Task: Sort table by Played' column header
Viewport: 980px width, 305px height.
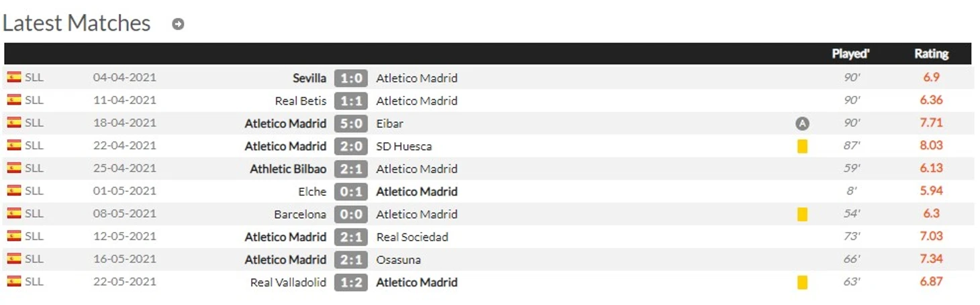Action: point(850,54)
